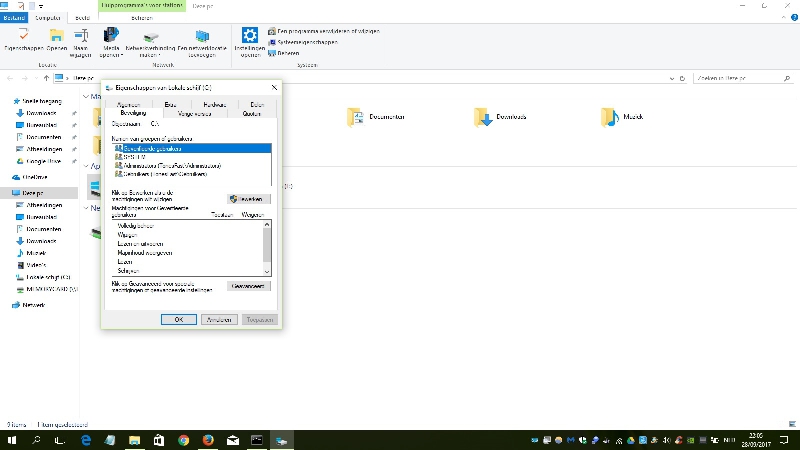Click Systeemeigenschappen in ribbon

click(x=303, y=42)
